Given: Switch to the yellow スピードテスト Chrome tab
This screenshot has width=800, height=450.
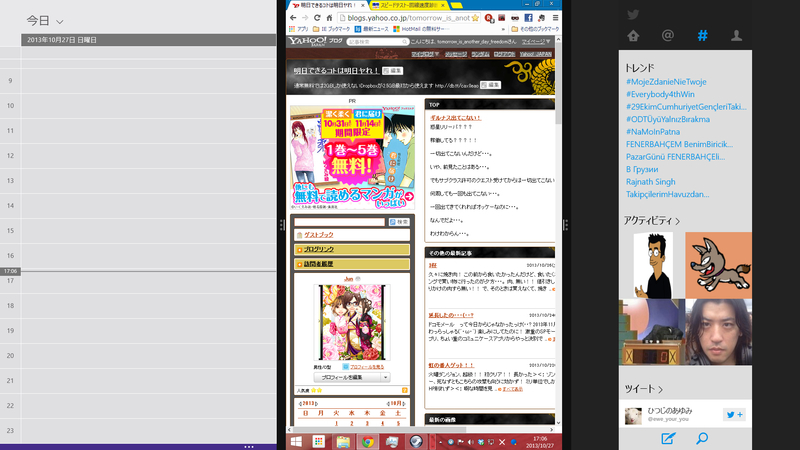Looking at the screenshot, I should pos(408,5).
